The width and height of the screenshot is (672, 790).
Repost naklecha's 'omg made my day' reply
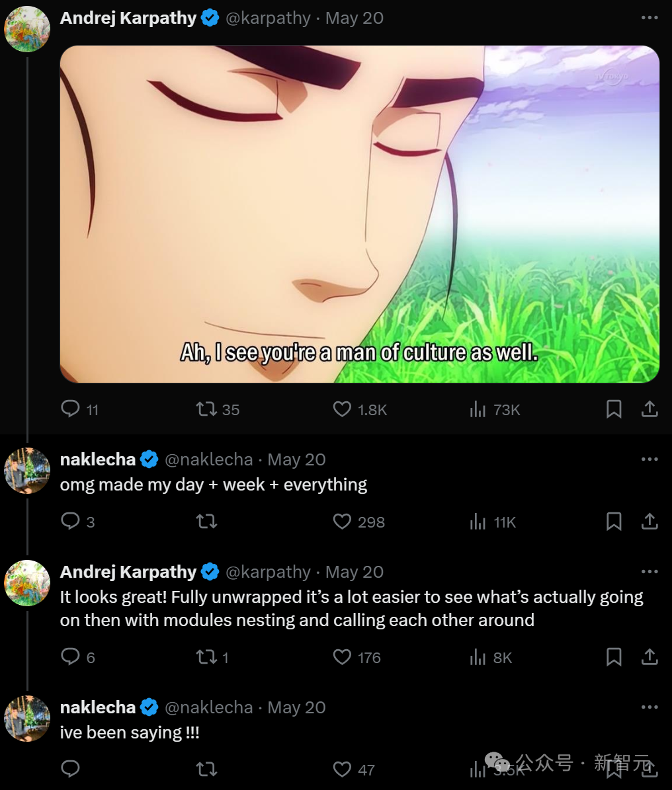206,521
